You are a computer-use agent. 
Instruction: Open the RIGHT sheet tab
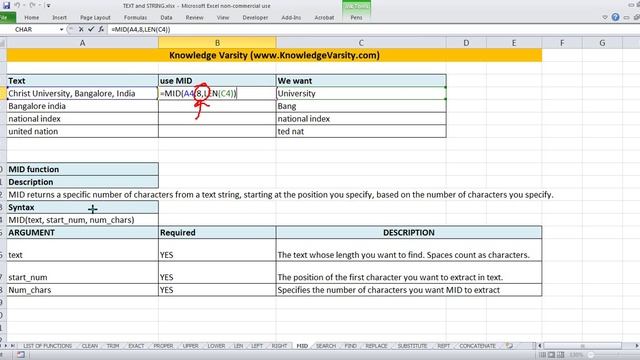[x=279, y=346]
